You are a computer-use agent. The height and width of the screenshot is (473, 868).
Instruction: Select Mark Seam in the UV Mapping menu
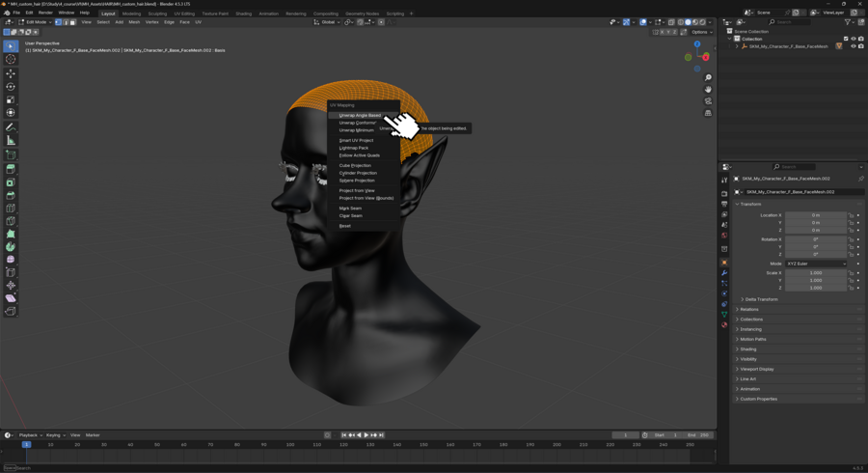350,209
